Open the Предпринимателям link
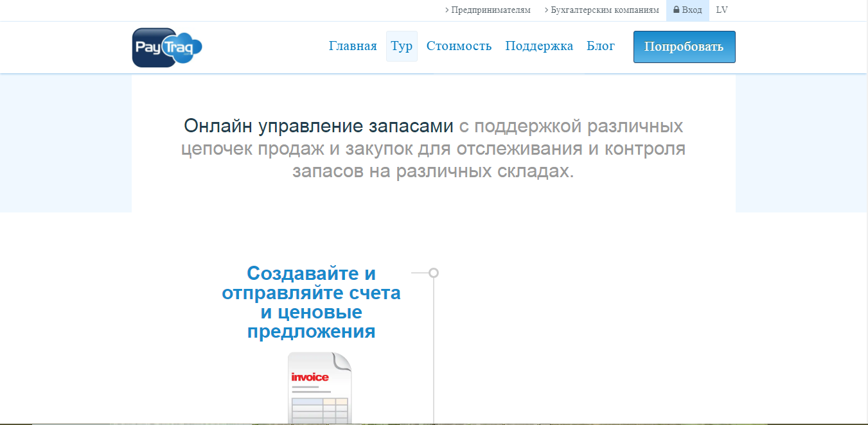 pyautogui.click(x=490, y=10)
